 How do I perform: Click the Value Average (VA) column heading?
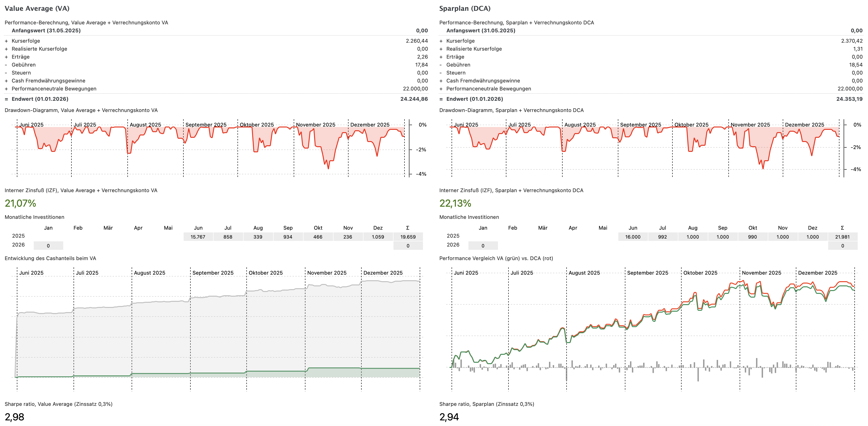pos(37,8)
